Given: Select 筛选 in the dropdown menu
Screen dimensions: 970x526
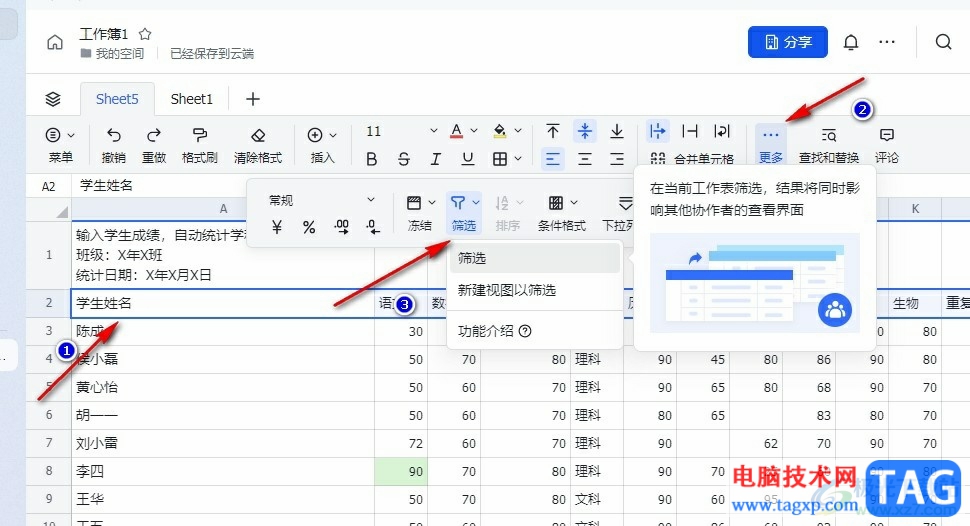Looking at the screenshot, I should pos(536,258).
